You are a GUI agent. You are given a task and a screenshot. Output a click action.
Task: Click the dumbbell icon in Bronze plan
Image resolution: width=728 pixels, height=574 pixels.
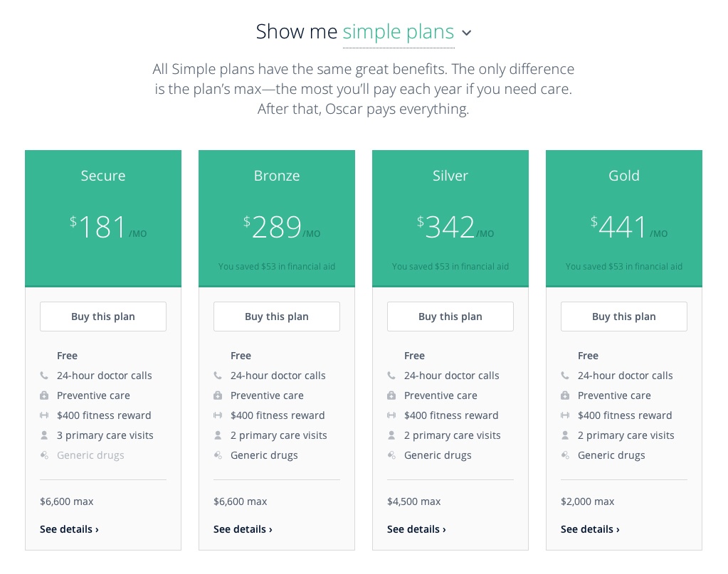click(x=218, y=415)
